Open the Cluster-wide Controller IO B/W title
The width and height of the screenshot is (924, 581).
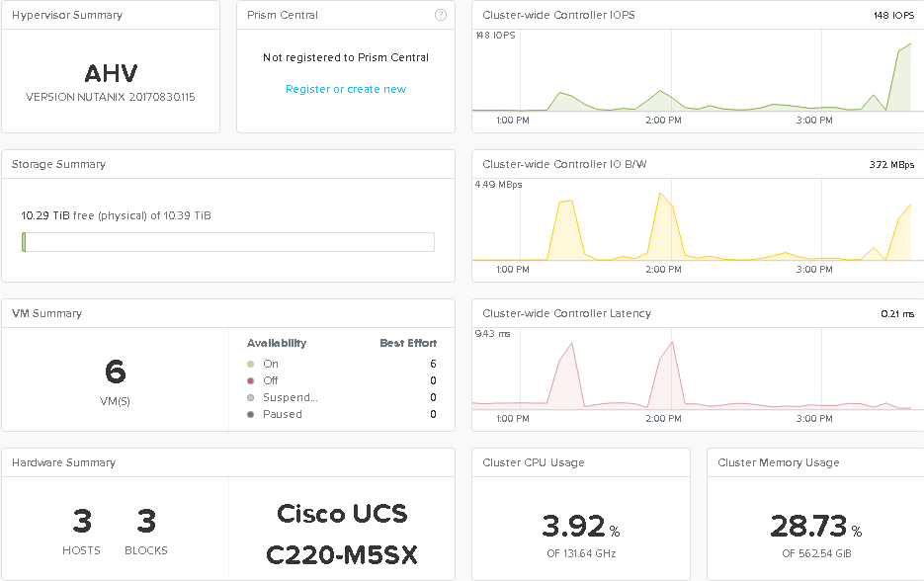(564, 164)
